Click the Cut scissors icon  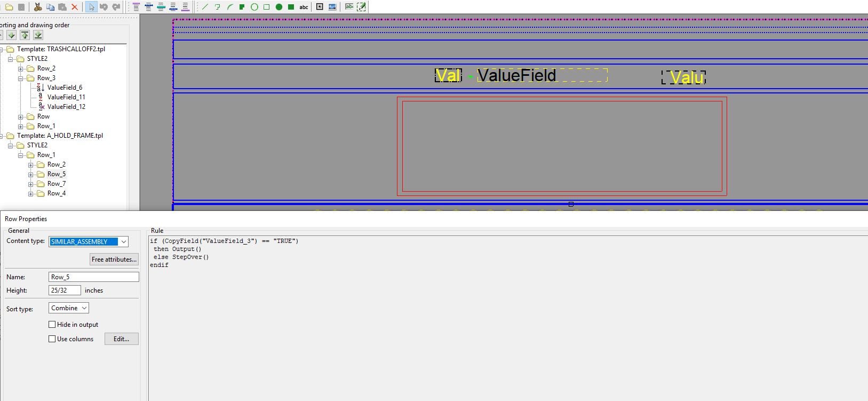(x=38, y=7)
